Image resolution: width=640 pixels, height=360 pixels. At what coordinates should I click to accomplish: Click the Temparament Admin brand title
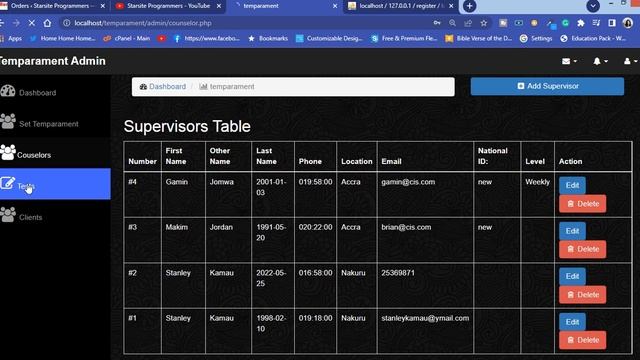(52, 61)
